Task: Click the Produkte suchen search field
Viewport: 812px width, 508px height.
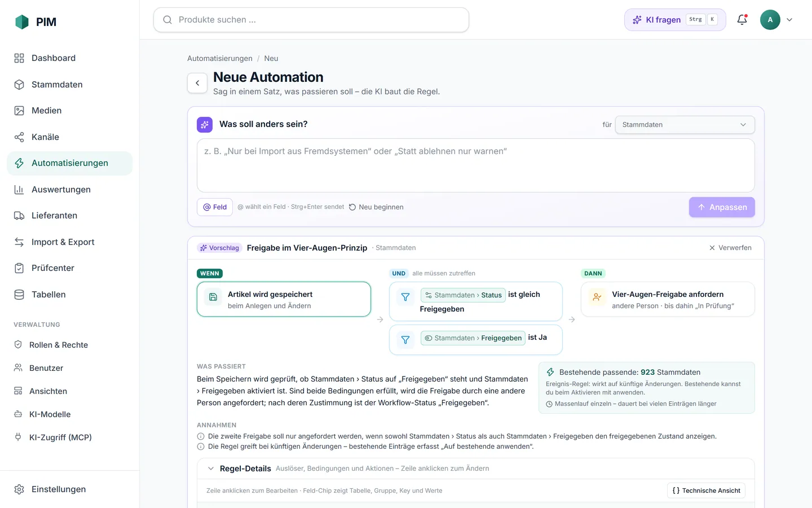Action: point(311,20)
